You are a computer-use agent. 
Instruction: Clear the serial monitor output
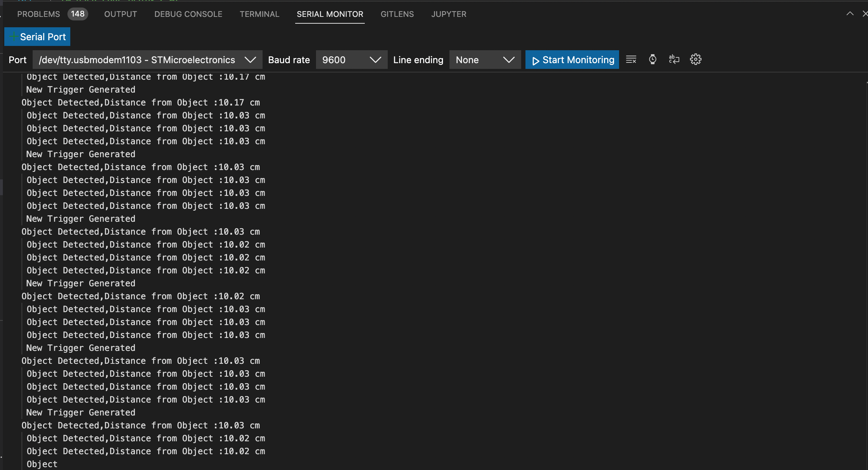[x=631, y=59]
